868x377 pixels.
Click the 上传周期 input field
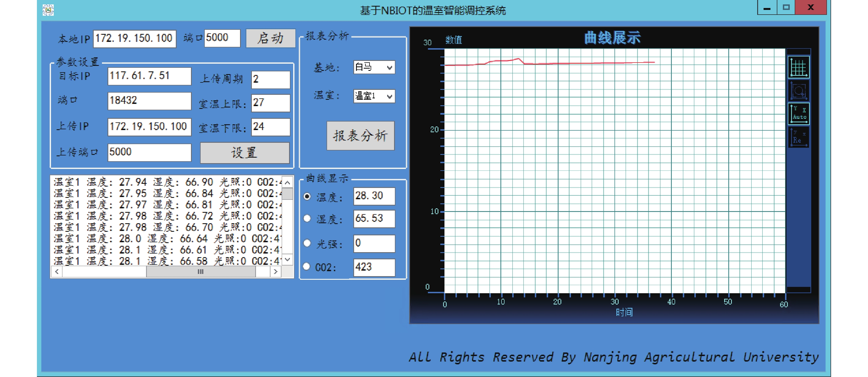click(270, 80)
